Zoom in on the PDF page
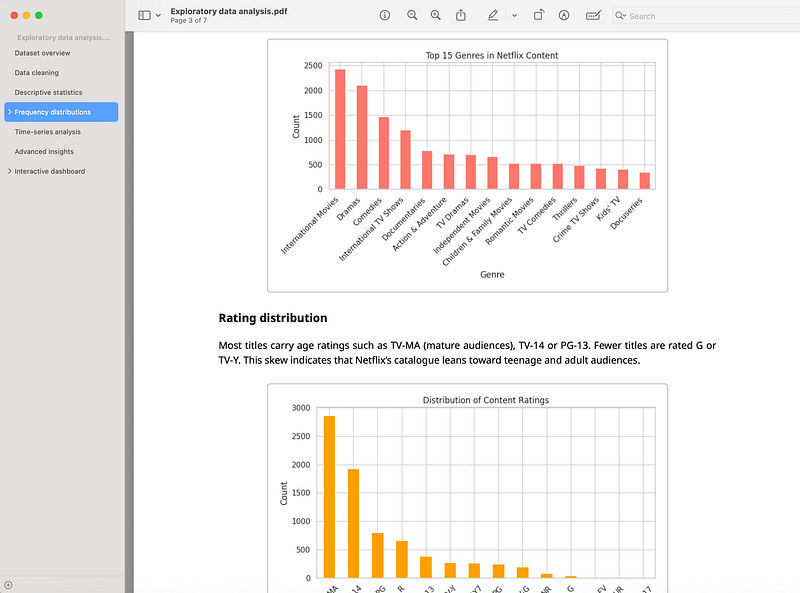Image resolution: width=800 pixels, height=593 pixels. point(435,15)
